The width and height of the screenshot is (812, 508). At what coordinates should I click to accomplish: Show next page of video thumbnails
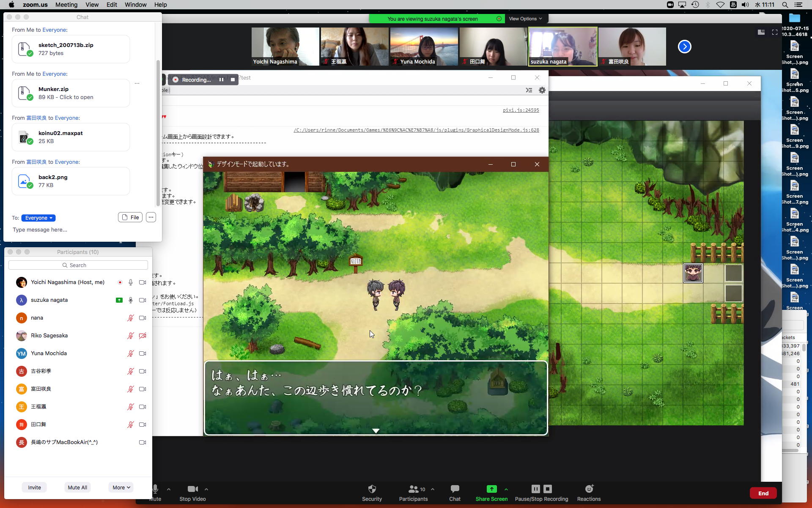coord(684,47)
